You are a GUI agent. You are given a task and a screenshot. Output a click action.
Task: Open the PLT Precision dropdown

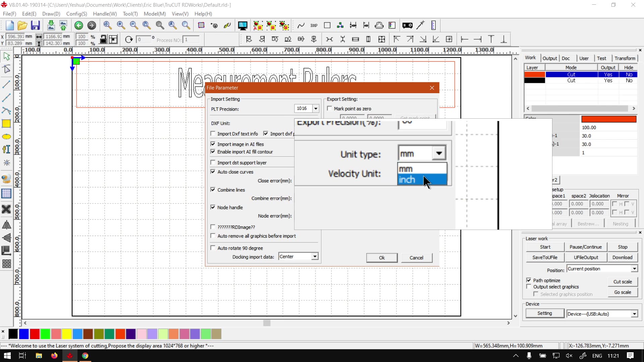[316, 109]
